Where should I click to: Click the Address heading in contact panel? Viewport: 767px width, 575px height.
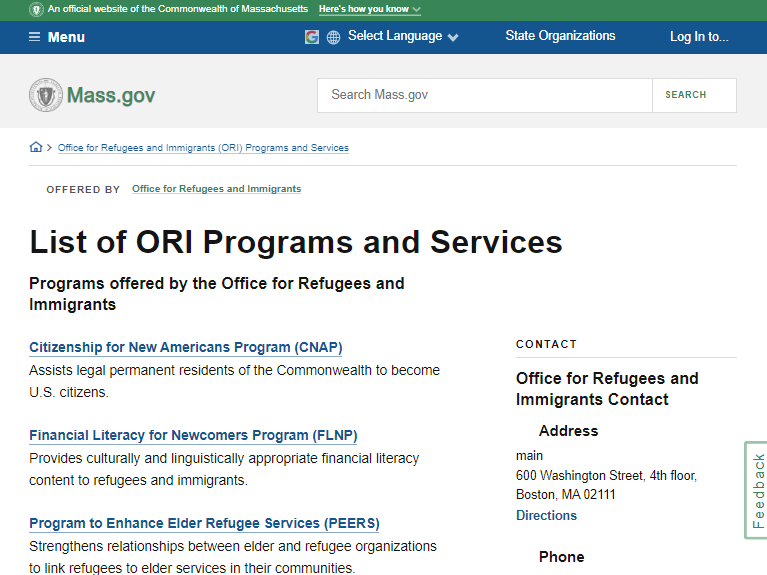click(x=568, y=431)
